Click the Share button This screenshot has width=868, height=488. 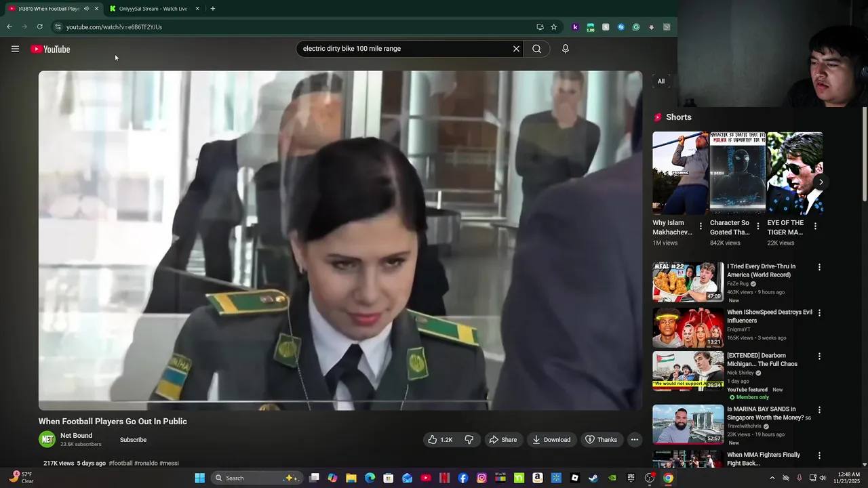[x=502, y=440]
